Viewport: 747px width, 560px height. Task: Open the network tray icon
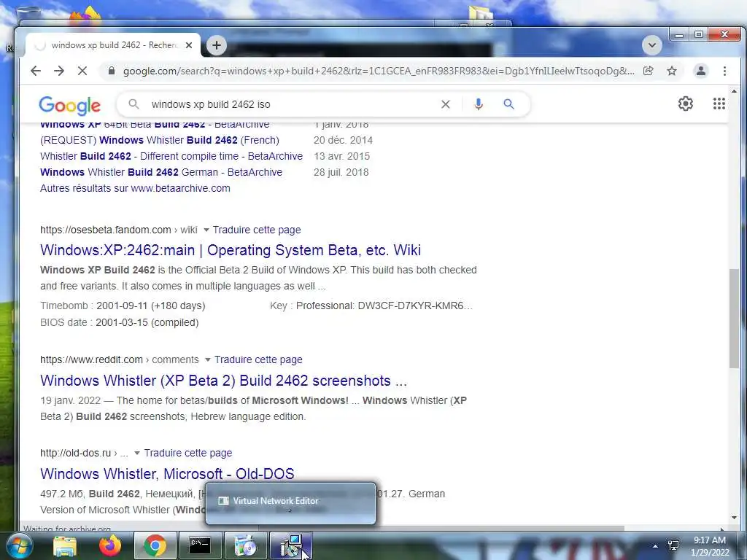click(x=673, y=545)
